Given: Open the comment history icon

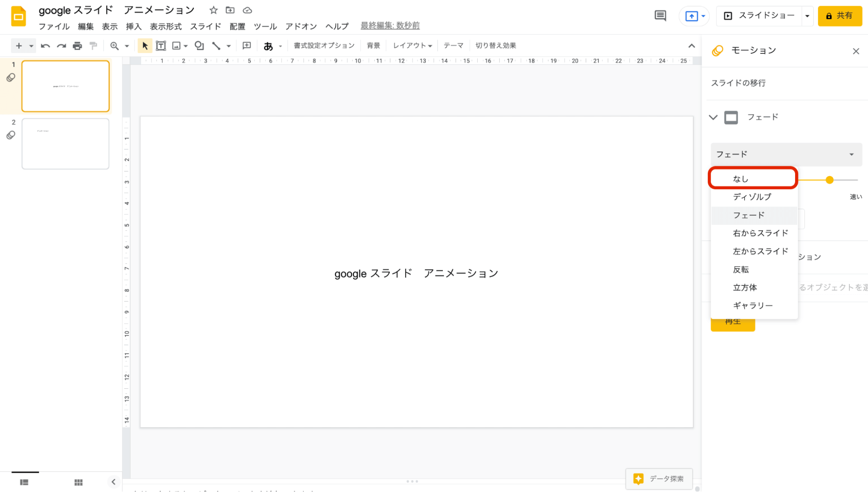Looking at the screenshot, I should (x=660, y=16).
